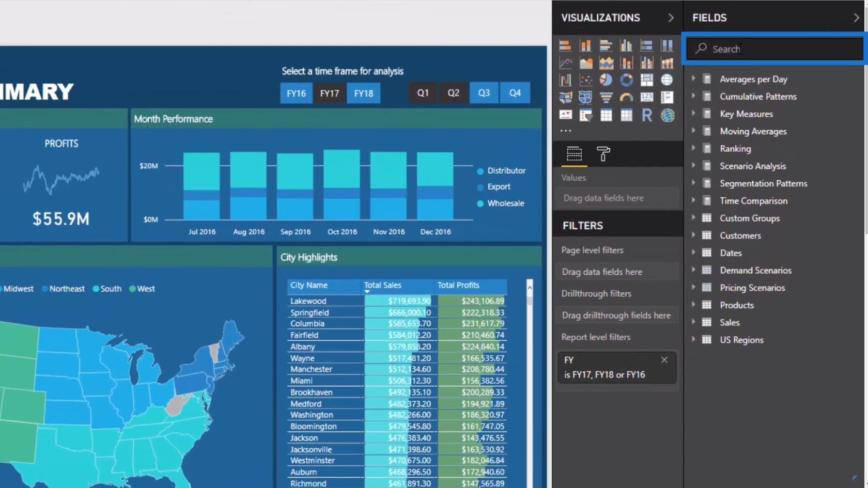Viewport: 868px width, 488px height.
Task: Click the Fields pane Search box
Action: [x=774, y=49]
